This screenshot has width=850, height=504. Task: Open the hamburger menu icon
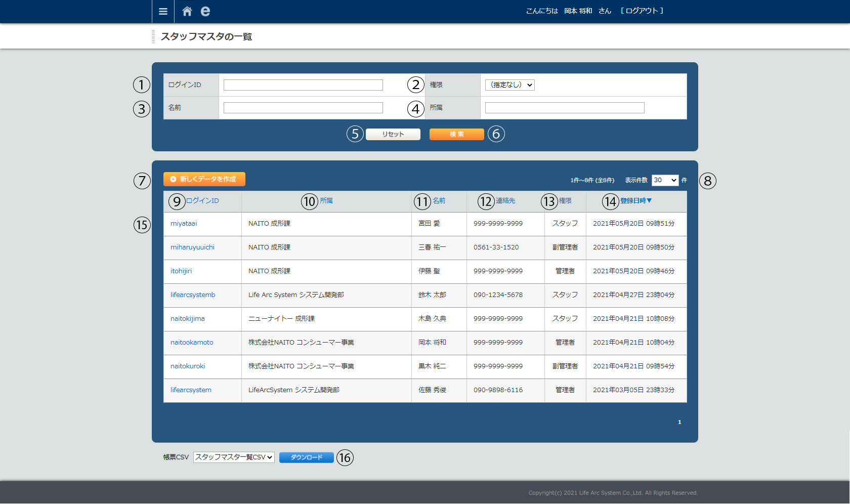click(x=163, y=11)
